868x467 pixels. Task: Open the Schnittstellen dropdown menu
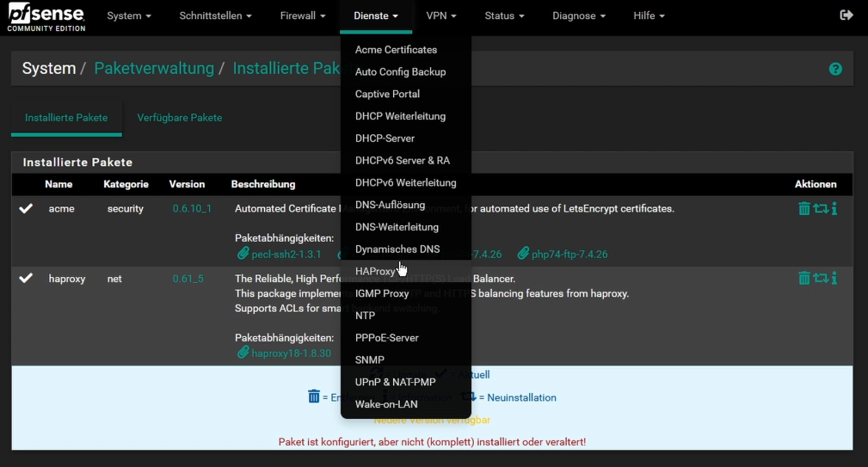point(215,15)
